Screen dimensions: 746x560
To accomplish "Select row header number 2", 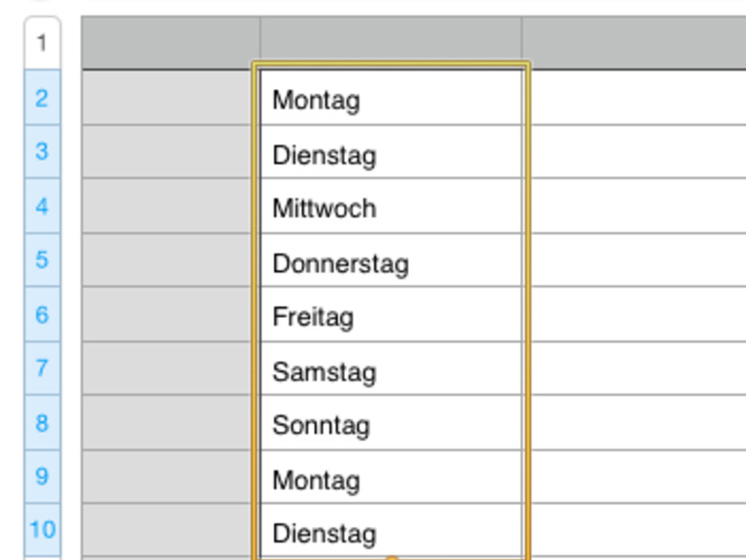I will point(42,98).
